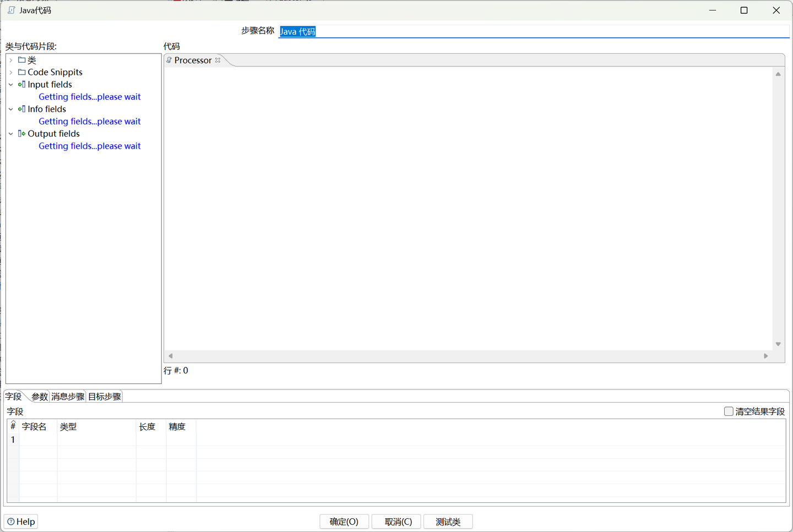Click the Input fields icon in the tree
Screen dimensions: 793x532
coord(21,84)
